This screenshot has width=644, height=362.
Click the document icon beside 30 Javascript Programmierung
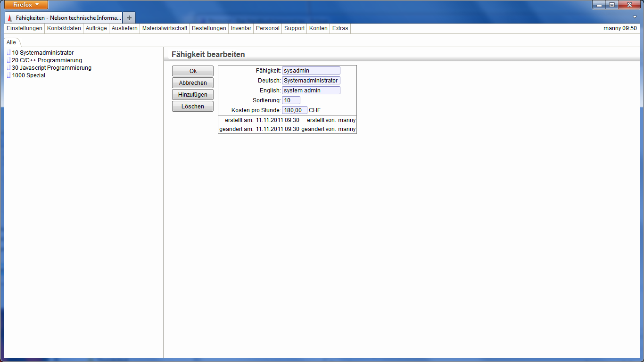point(8,68)
